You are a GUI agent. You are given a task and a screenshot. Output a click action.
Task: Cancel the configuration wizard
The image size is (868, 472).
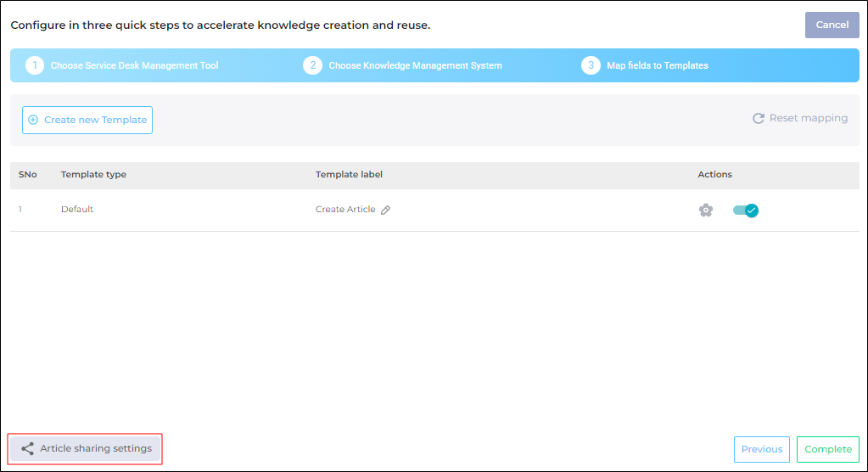(x=832, y=25)
